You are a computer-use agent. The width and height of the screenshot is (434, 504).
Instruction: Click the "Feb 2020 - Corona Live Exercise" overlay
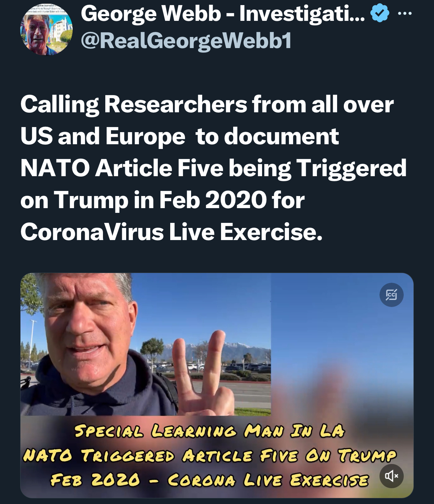209,480
